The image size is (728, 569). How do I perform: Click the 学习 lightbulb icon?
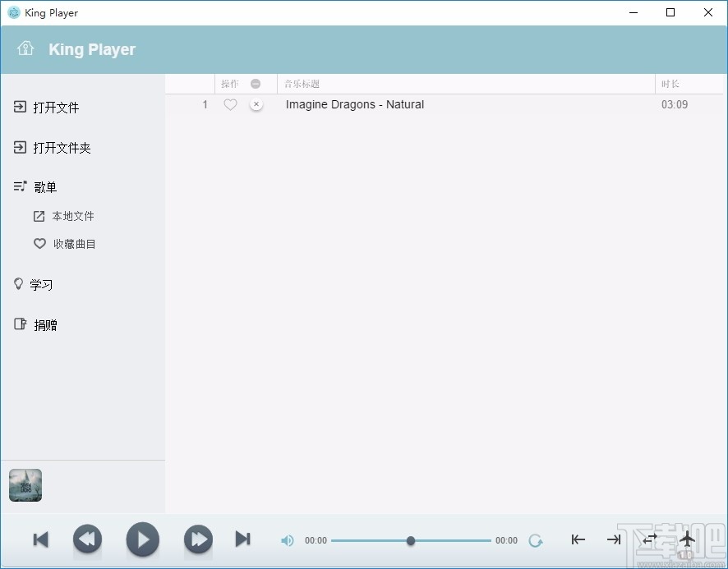coord(19,284)
